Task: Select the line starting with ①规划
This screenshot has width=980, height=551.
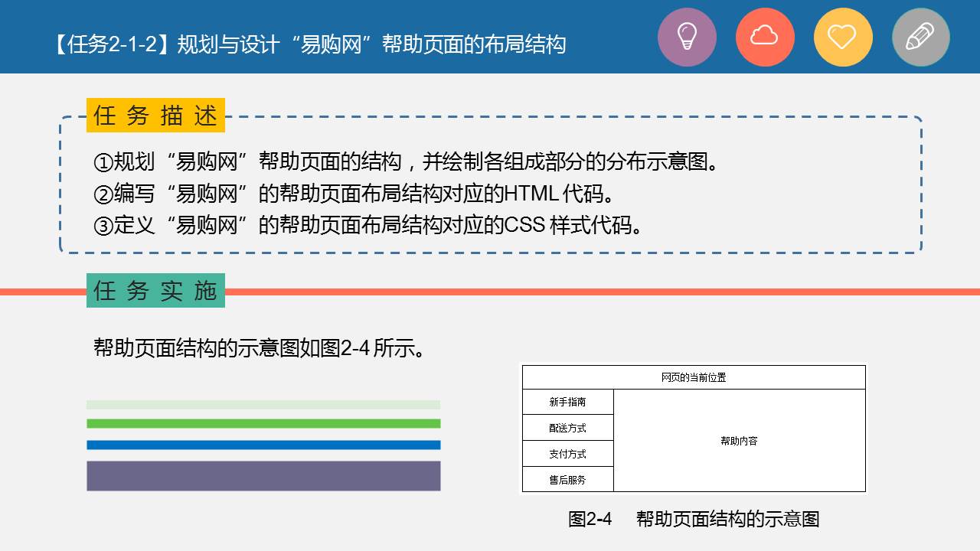Action: [x=407, y=162]
